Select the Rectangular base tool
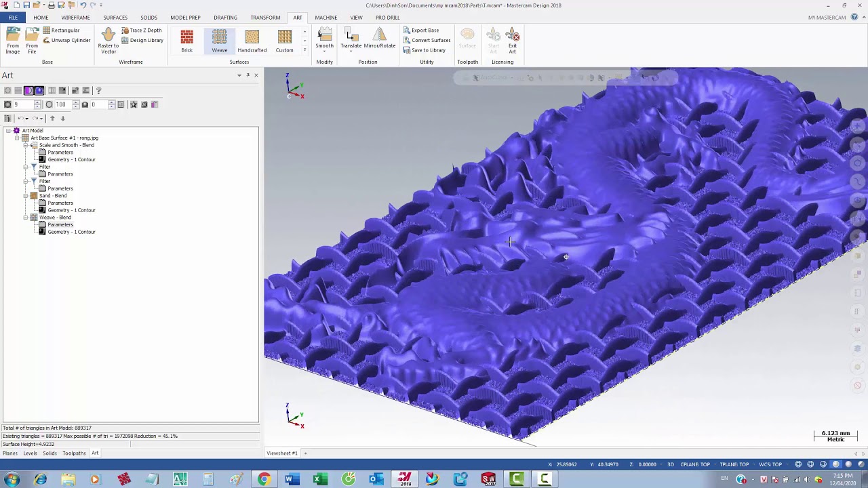This screenshot has width=868, height=488. point(61,30)
